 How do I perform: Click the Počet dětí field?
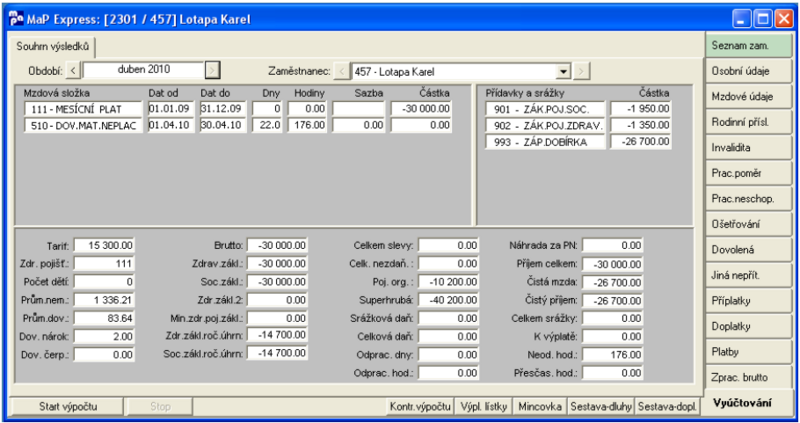coord(104,282)
